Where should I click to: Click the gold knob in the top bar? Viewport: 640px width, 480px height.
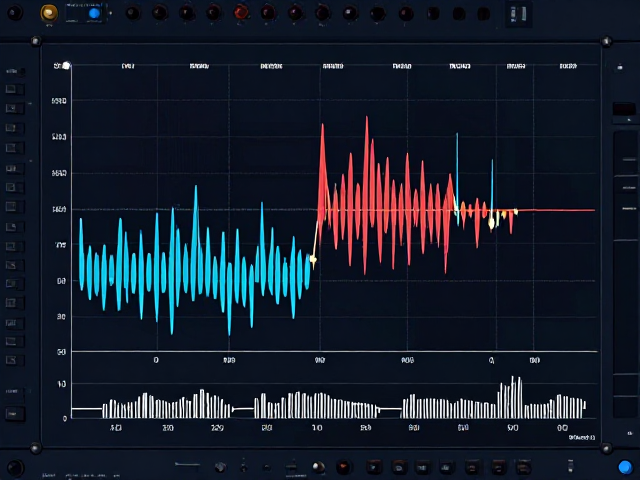click(49, 13)
